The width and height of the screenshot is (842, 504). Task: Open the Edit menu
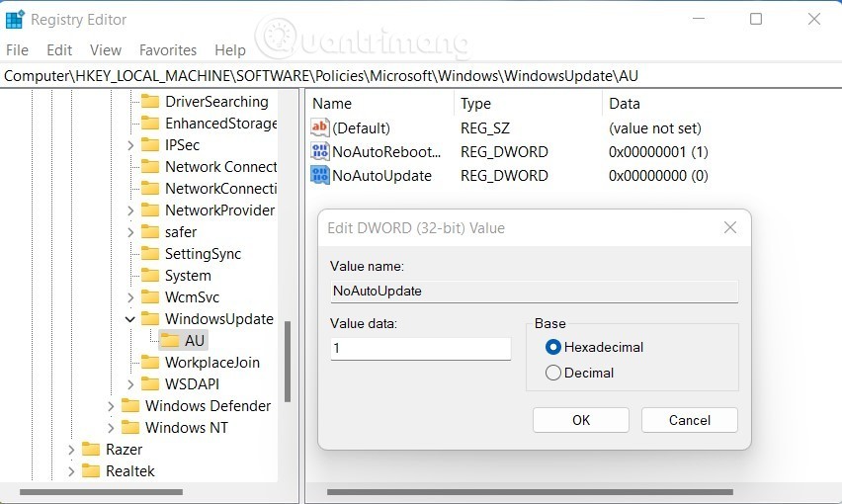[x=59, y=49]
